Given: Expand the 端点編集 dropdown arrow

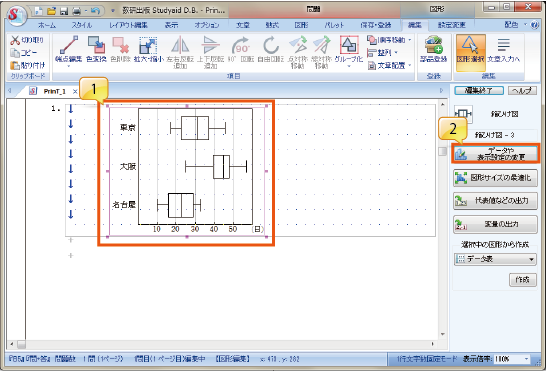Looking at the screenshot, I should point(68,66).
